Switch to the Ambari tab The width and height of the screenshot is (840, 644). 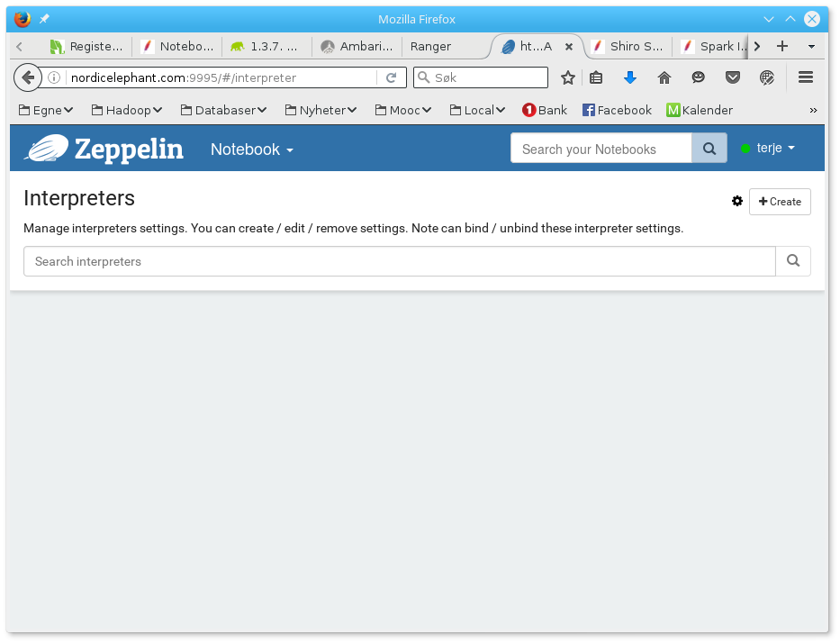[357, 47]
